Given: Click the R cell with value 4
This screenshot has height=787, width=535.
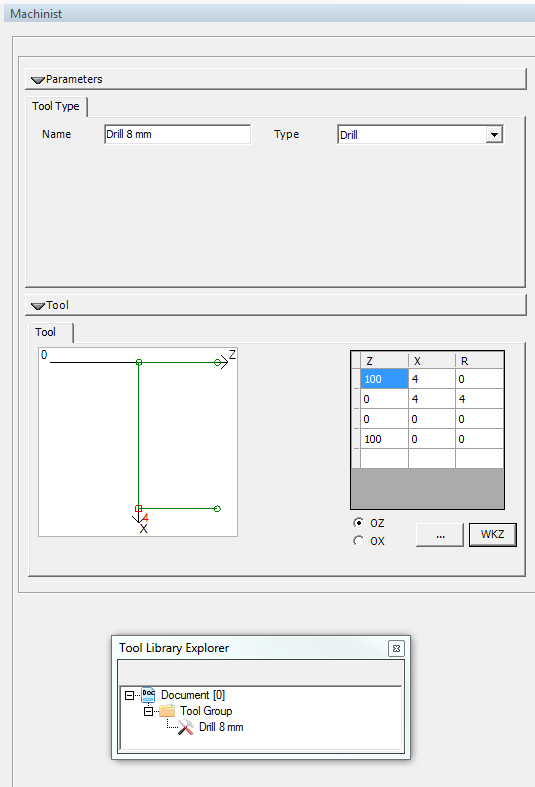Looking at the screenshot, I should pyautogui.click(x=479, y=399).
